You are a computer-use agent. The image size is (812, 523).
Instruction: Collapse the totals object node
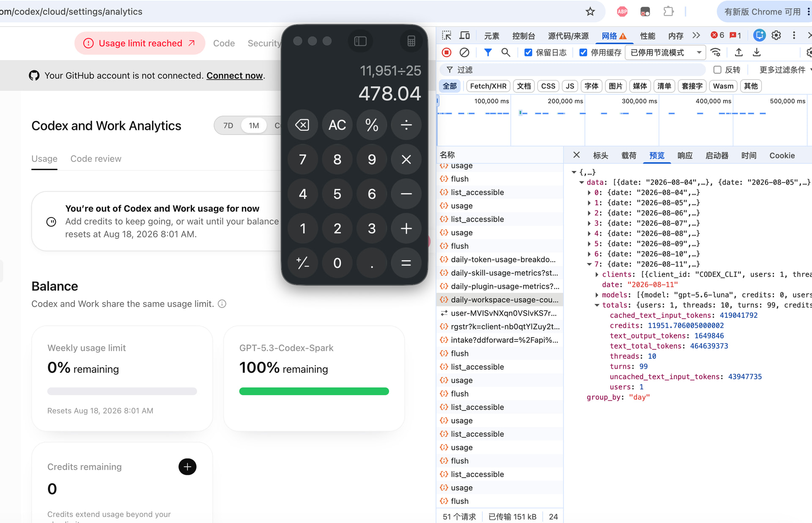597,305
